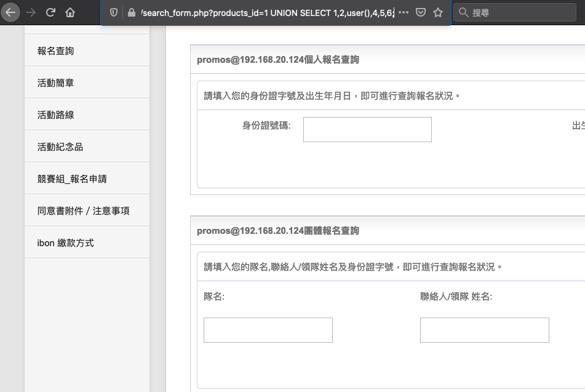
Task: Open 同意書附件 / 注意事項 sidebar item
Action: tap(87, 210)
